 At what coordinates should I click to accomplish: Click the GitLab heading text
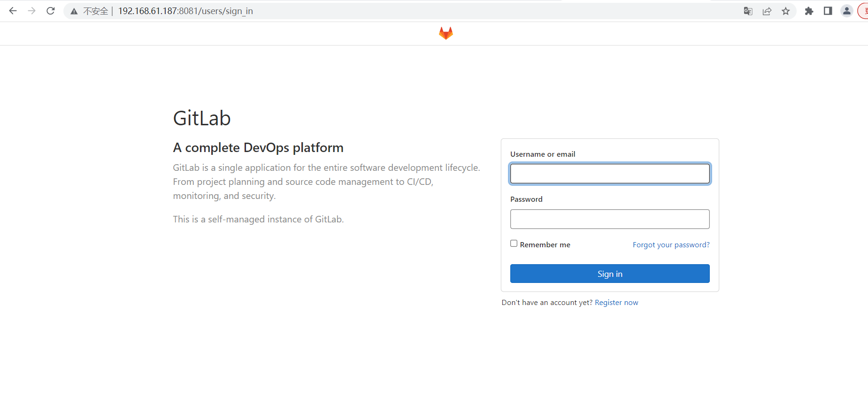[202, 118]
